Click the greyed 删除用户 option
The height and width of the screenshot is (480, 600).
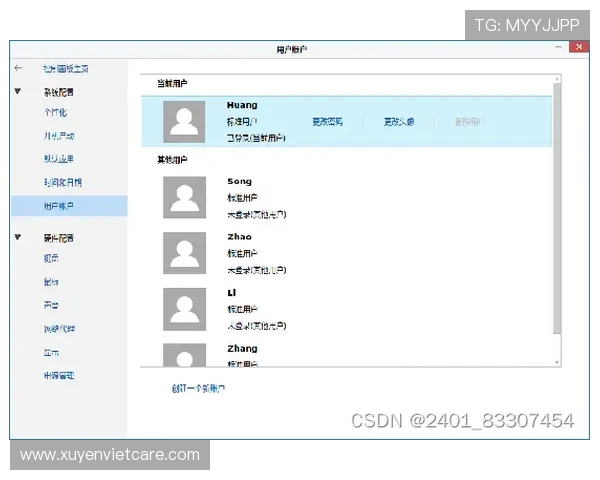click(468, 122)
